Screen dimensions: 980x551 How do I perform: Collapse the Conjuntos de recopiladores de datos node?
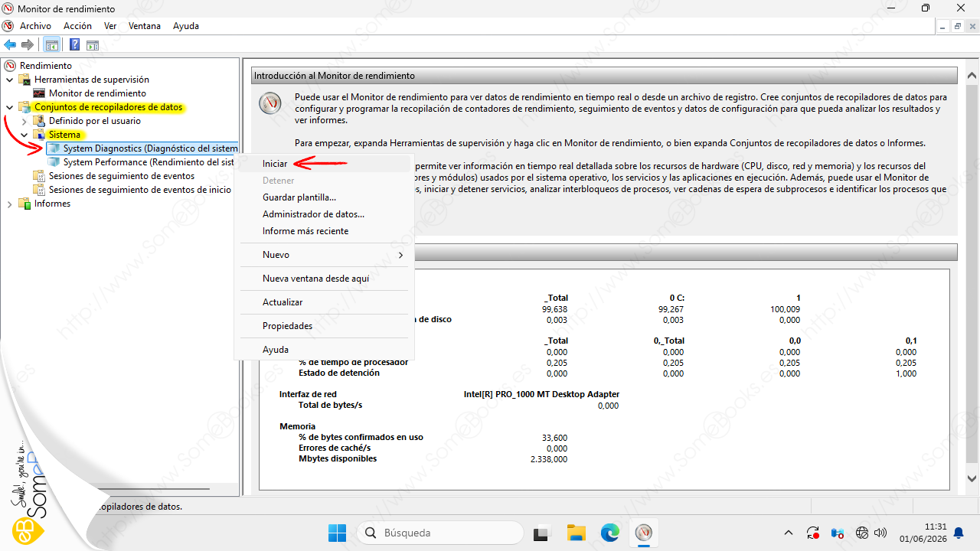[9, 107]
